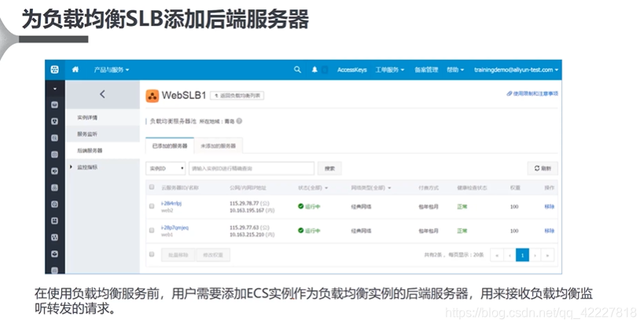Go to page 1 in pagination

[x=522, y=255]
